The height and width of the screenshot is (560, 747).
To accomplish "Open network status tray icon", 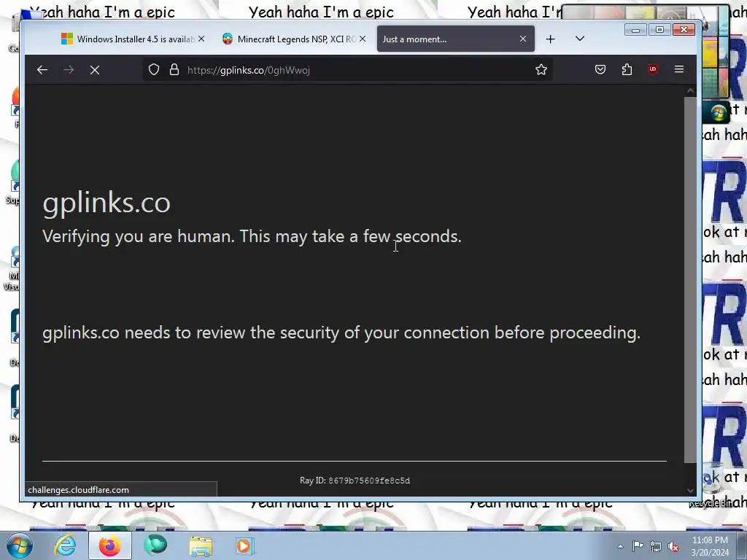I will (656, 547).
